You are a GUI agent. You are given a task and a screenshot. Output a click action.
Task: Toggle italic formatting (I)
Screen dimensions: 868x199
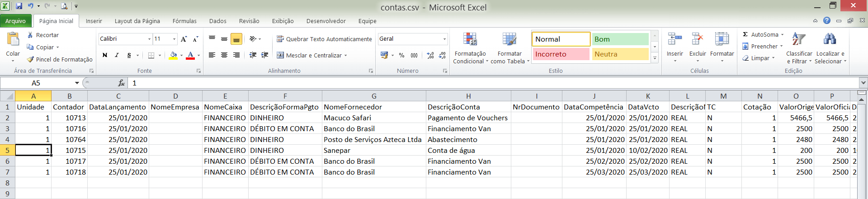click(x=117, y=55)
